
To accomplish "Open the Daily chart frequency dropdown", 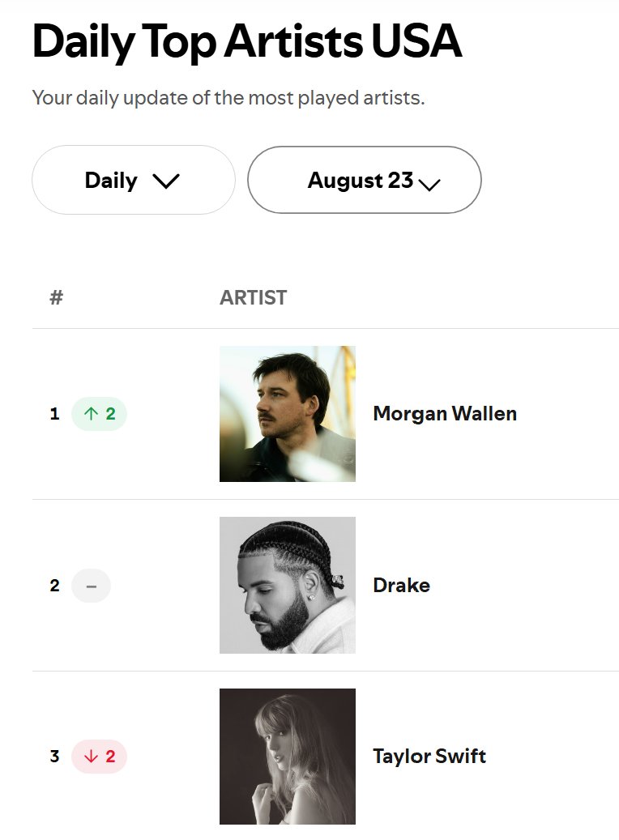I will point(133,180).
